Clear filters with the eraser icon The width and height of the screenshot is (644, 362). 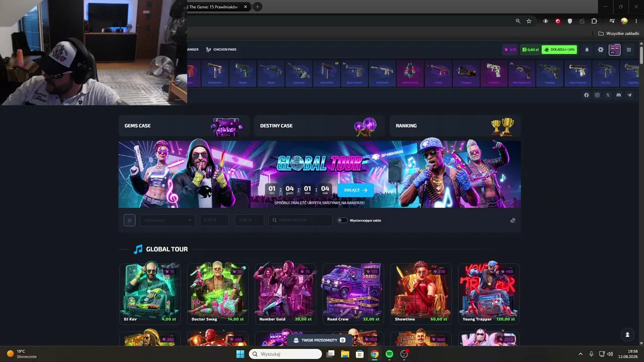coord(513,220)
